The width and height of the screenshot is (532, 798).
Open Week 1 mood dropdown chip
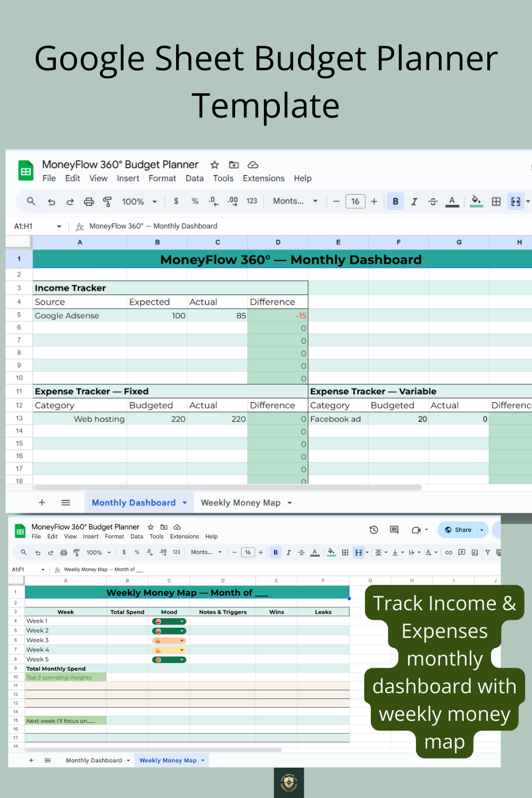coord(169,621)
